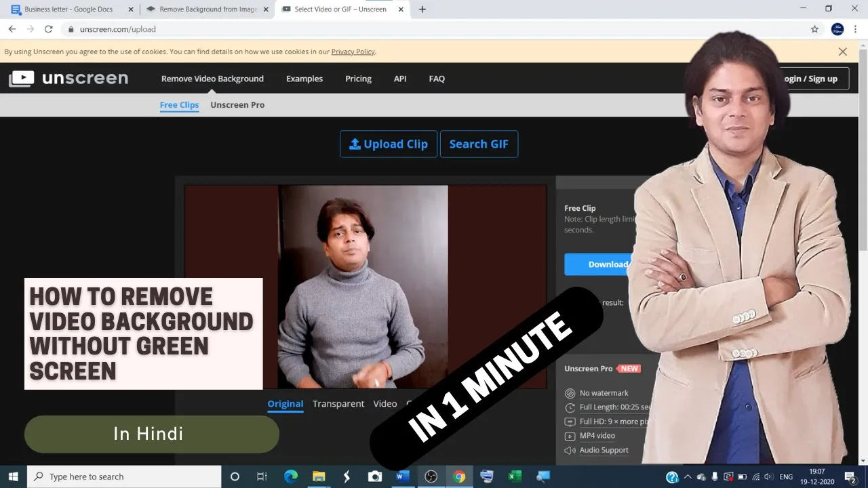
Task: Select the Free Clips tab
Action: pos(179,105)
